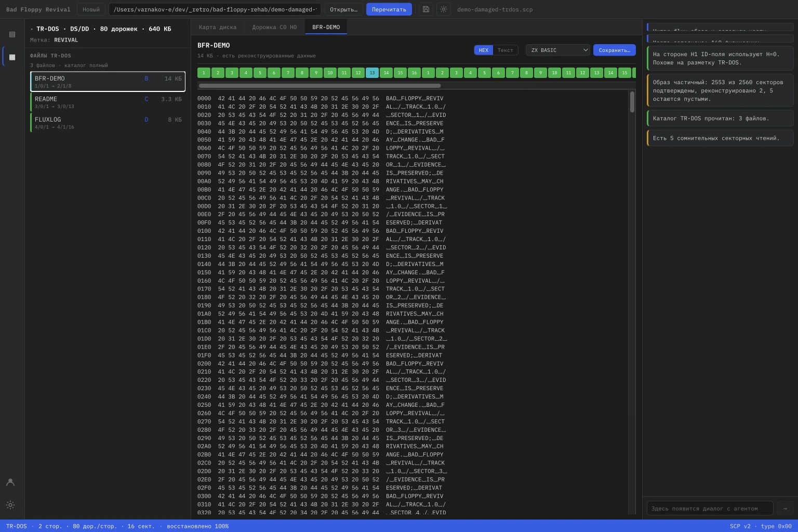Toggle the theme sun icon in toolbar
Viewport: 798px width, 532px height.
point(443,9)
